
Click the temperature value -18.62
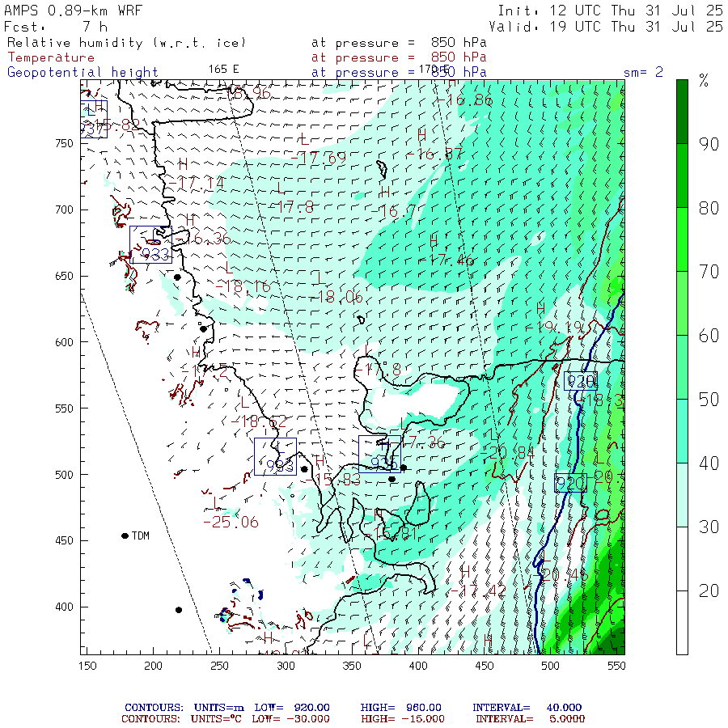(259, 421)
